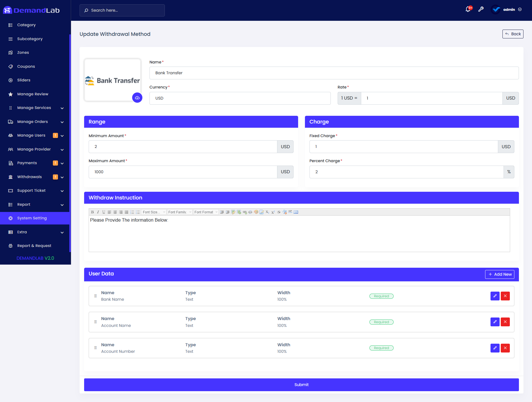Toggle bold formatting in Withdraw Instruction editor
Viewport: 532px width, 402px height.
tap(92, 212)
